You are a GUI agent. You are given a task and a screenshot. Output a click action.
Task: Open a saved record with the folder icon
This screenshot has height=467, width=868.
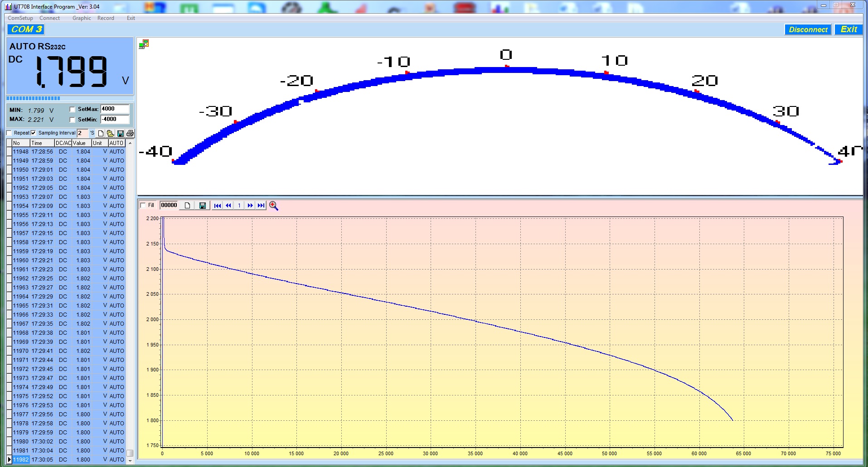110,133
